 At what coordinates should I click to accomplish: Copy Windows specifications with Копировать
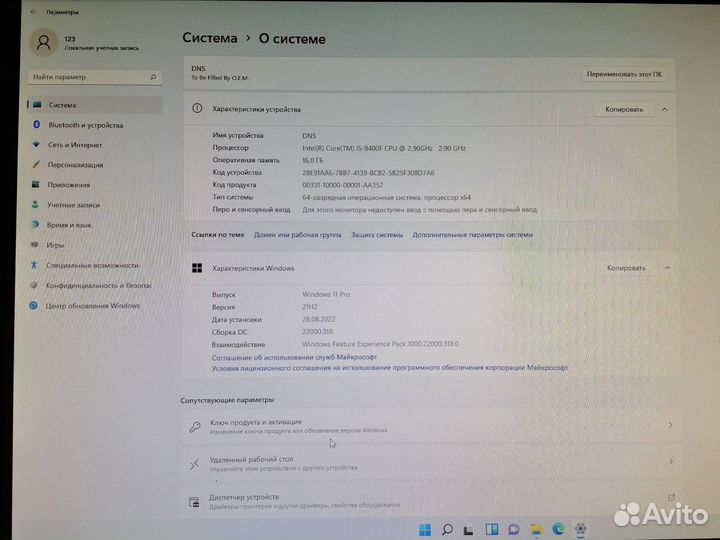(x=626, y=268)
